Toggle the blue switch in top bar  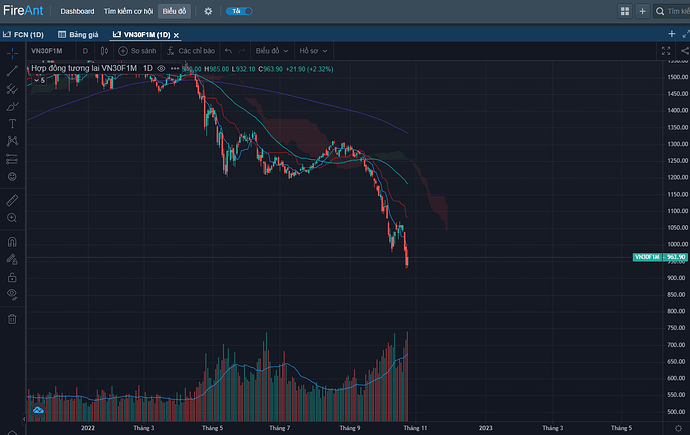[238, 11]
